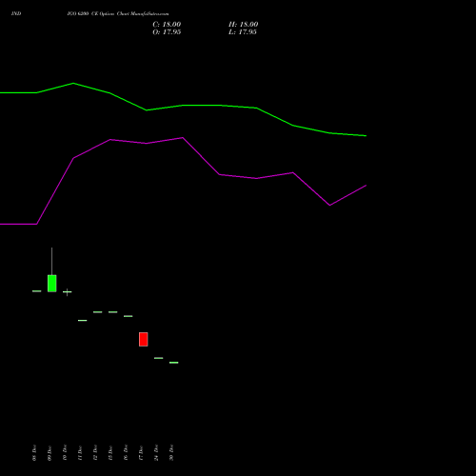Click the high price value H: 18.00
Screen dimensions: 476x476
click(x=243, y=25)
